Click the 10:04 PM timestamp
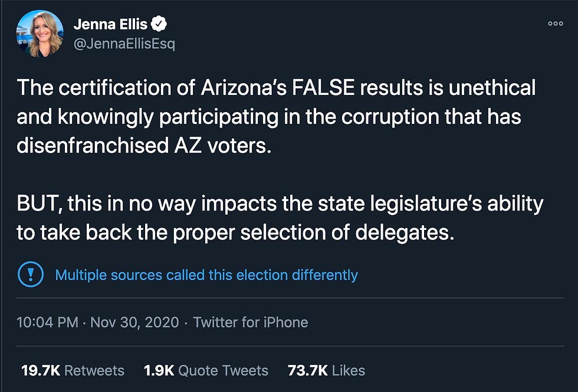Screen dimensions: 578x392 [48, 322]
